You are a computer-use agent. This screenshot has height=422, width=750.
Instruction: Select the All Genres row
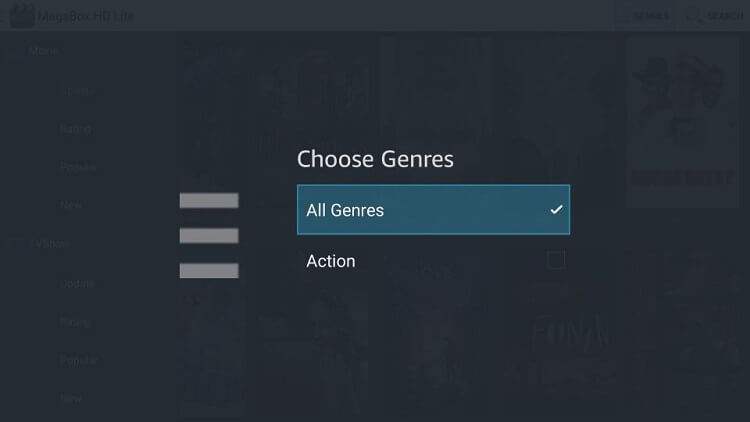point(433,210)
